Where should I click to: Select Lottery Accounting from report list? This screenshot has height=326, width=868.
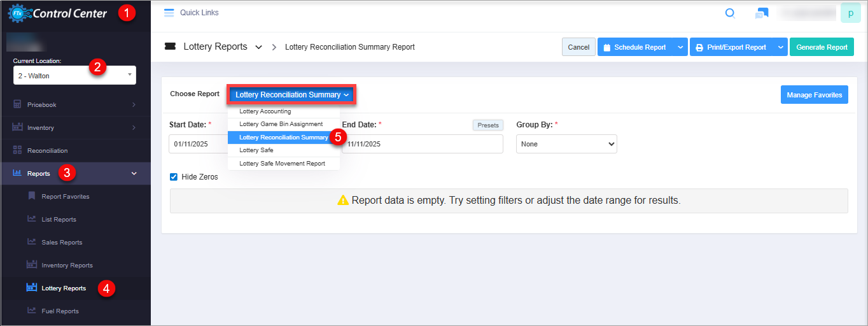pos(265,111)
